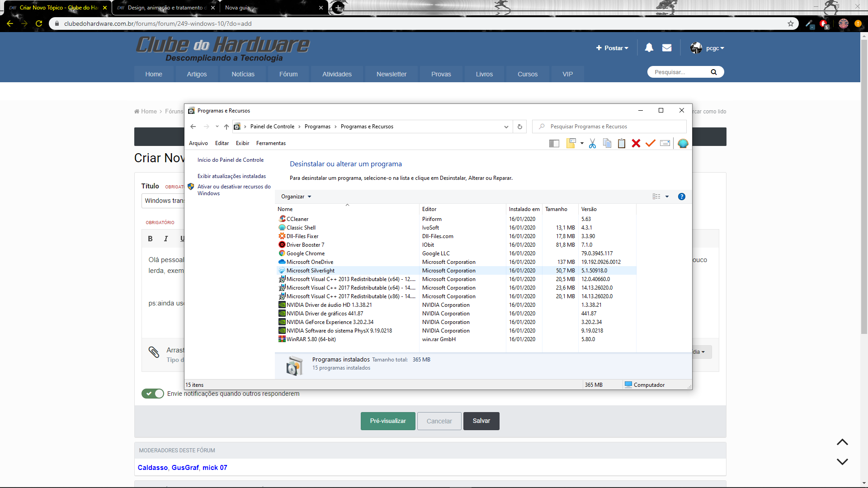868x488 pixels.
Task: Open notifications bell on Clube do Hardware
Action: [649, 48]
